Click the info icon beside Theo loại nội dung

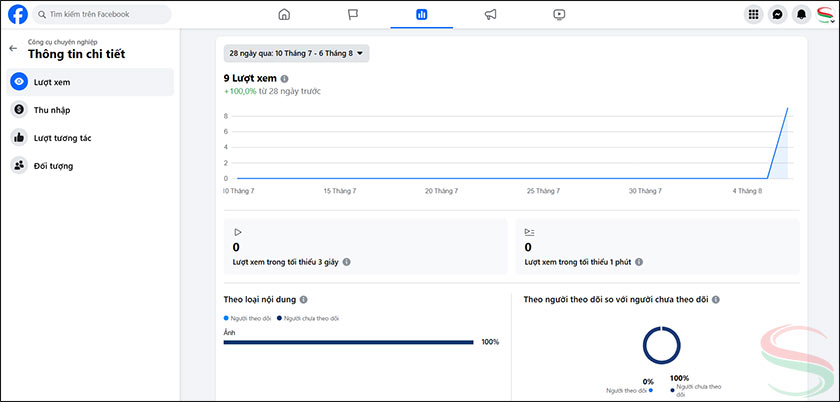(x=303, y=299)
